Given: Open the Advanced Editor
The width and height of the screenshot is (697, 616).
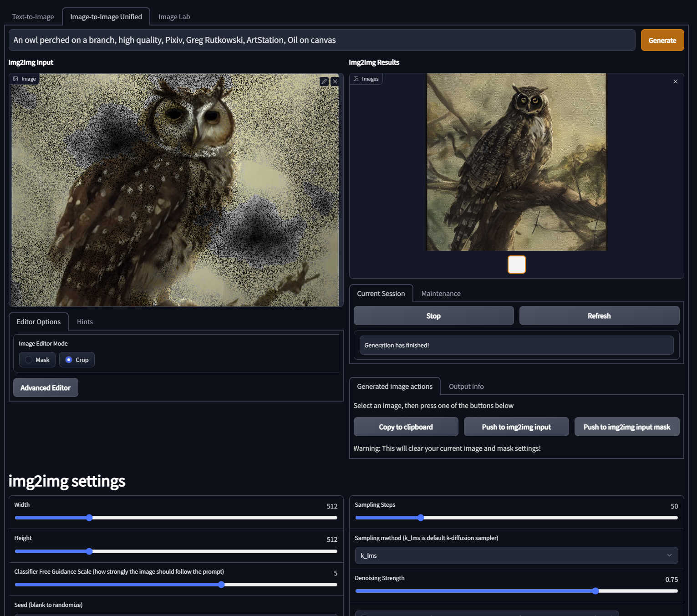Looking at the screenshot, I should click(46, 387).
